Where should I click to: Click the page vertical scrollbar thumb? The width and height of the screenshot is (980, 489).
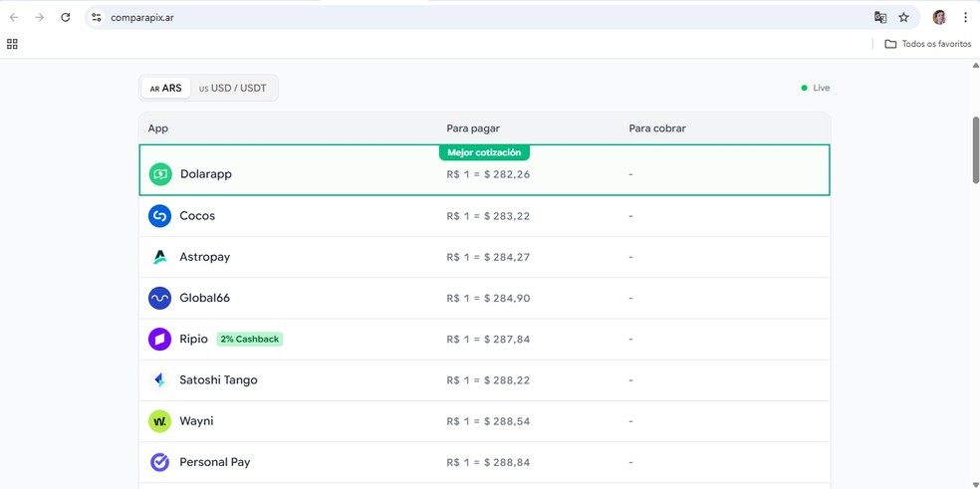click(x=975, y=149)
